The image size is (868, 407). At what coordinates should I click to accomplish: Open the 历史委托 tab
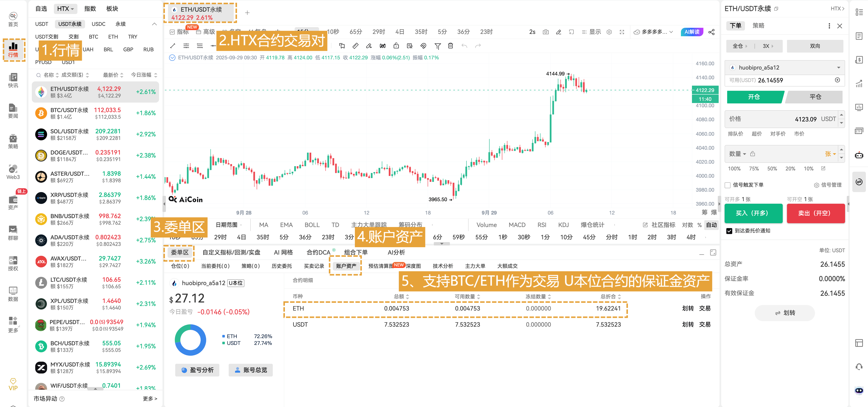(x=281, y=266)
